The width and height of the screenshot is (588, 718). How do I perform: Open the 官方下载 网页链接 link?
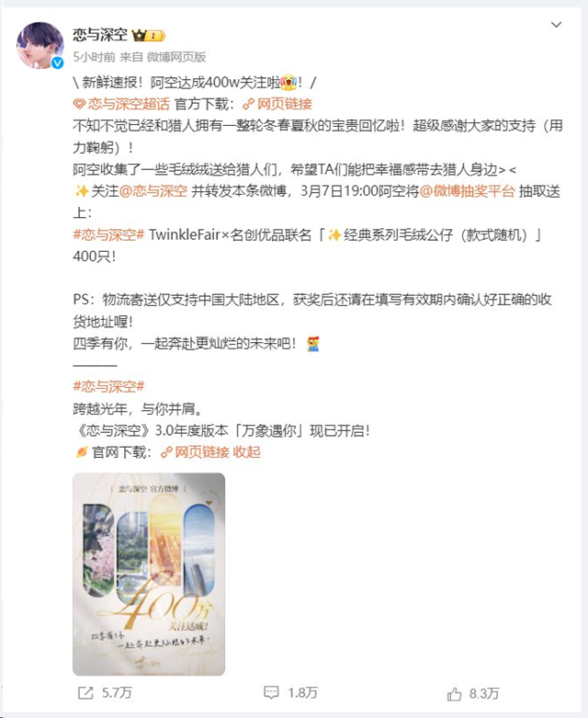(277, 104)
